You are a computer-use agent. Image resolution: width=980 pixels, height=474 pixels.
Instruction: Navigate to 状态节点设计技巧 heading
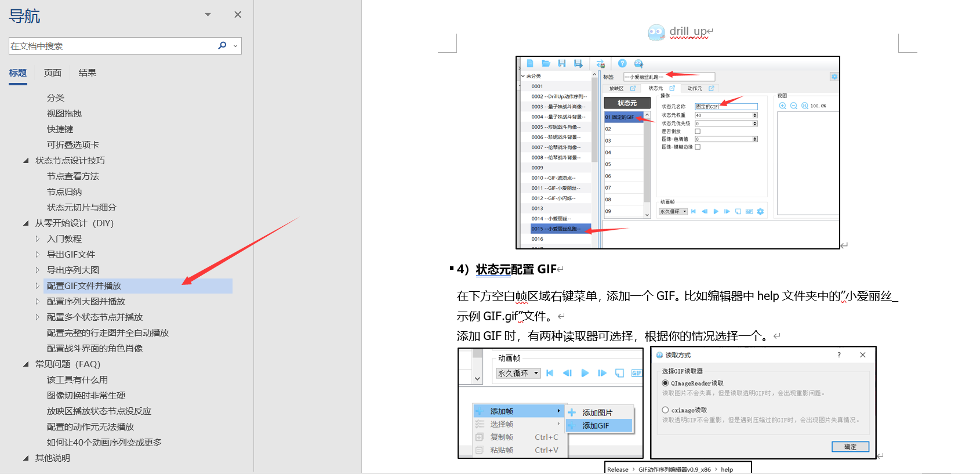(70, 161)
